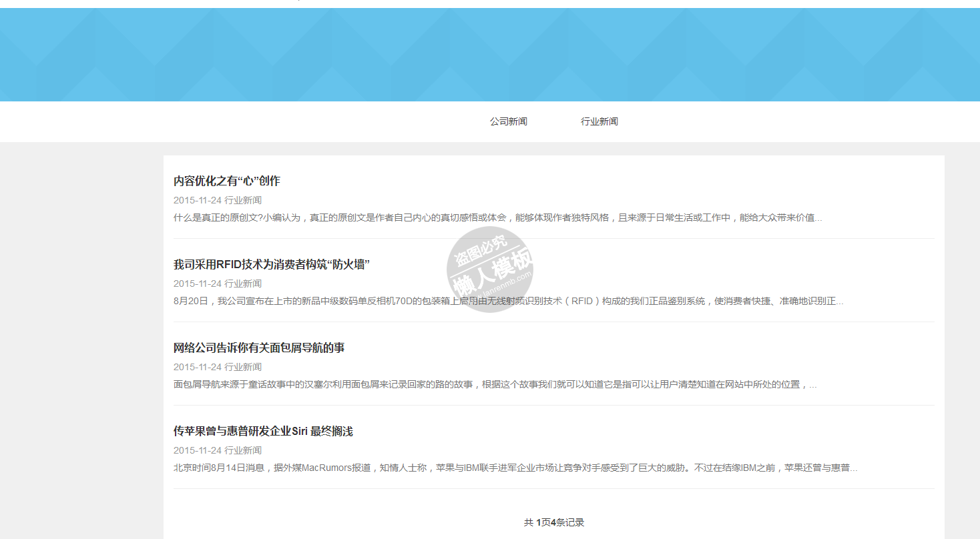The width and height of the screenshot is (980, 539).
Task: Click 行业新闻 category label under 内容优化 article
Action: [x=243, y=200]
